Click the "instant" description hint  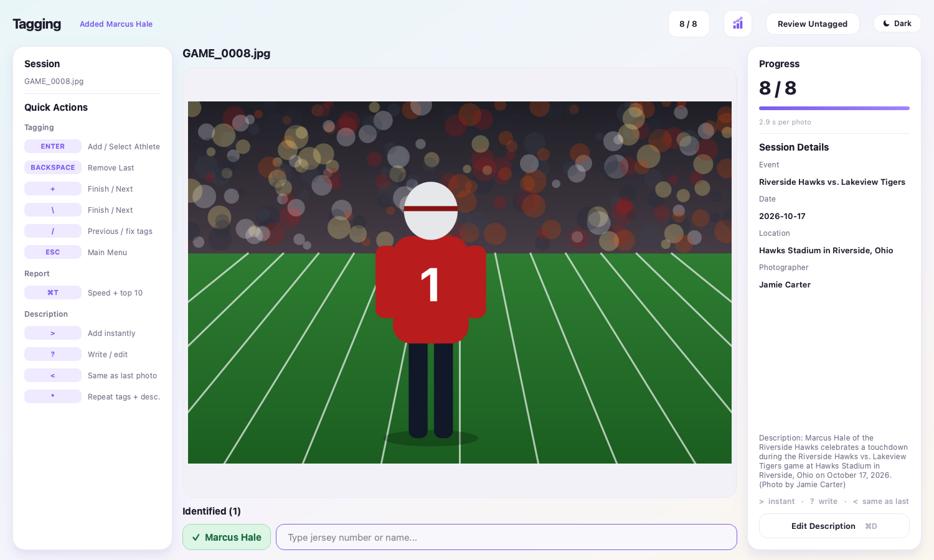776,502
